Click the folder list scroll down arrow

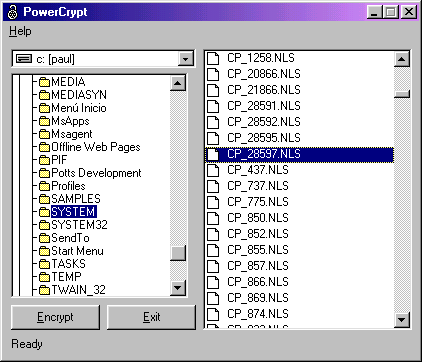[178, 287]
